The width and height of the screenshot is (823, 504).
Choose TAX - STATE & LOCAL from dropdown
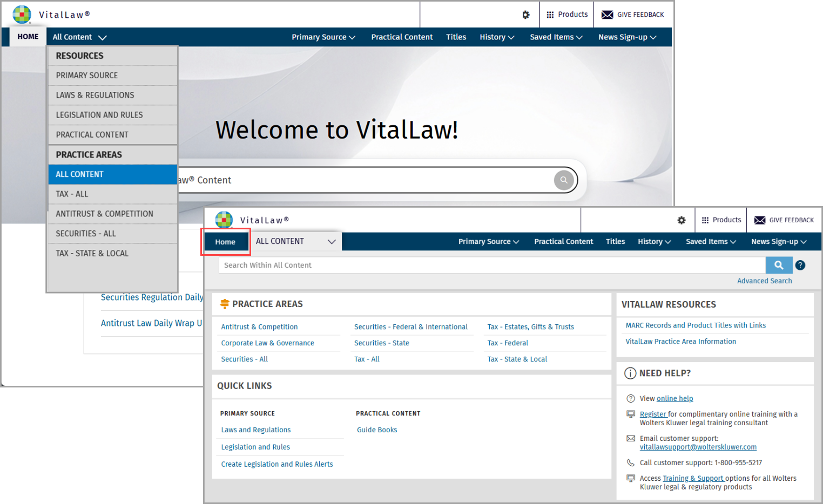tap(113, 254)
